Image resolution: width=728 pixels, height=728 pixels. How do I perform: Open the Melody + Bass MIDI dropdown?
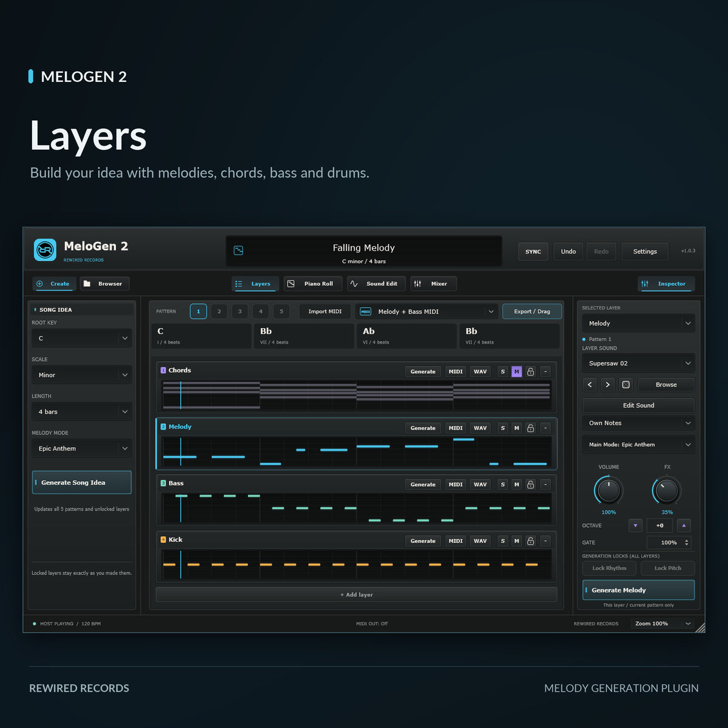427,311
